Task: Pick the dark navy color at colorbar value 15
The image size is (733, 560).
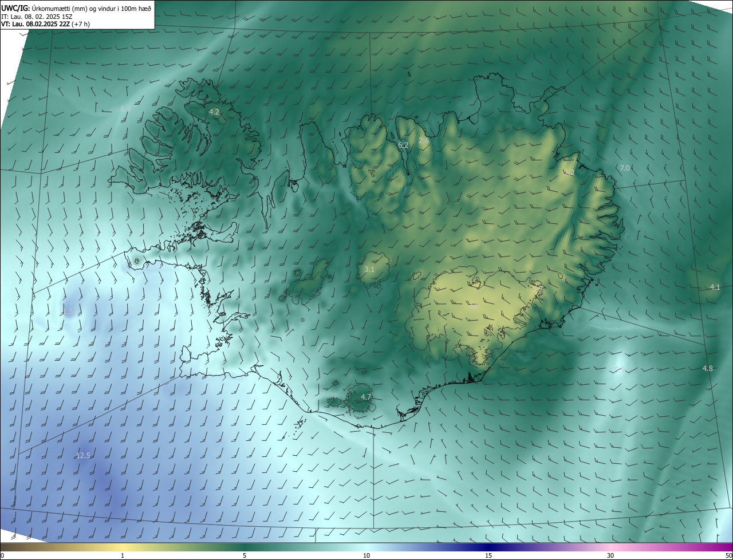Action: (488, 547)
